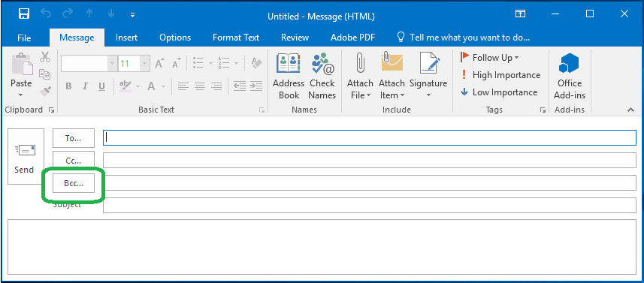Click the Send button
644x283 pixels.
pos(26,156)
